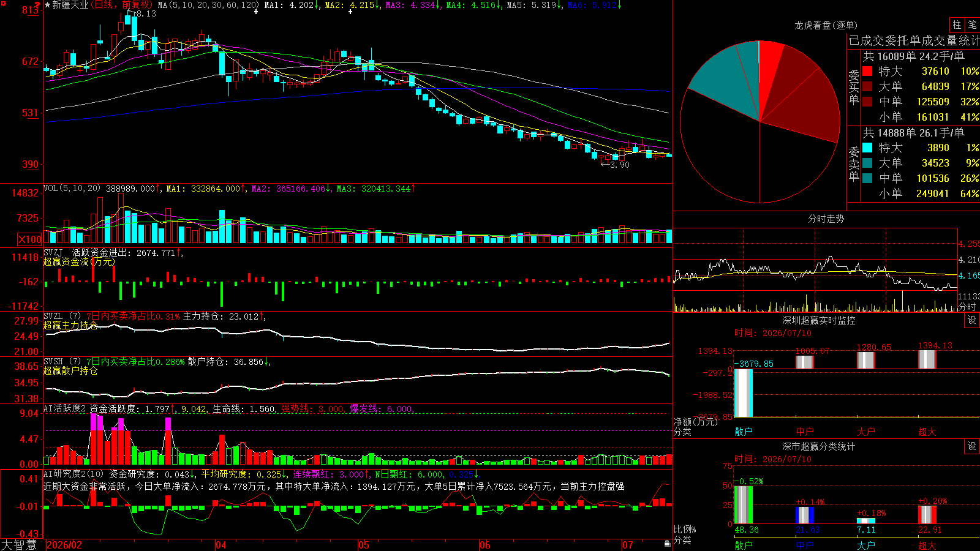Open the 设 settings of 深市超赢分类统计
Viewport: 980px width, 551px height.
pos(972,446)
